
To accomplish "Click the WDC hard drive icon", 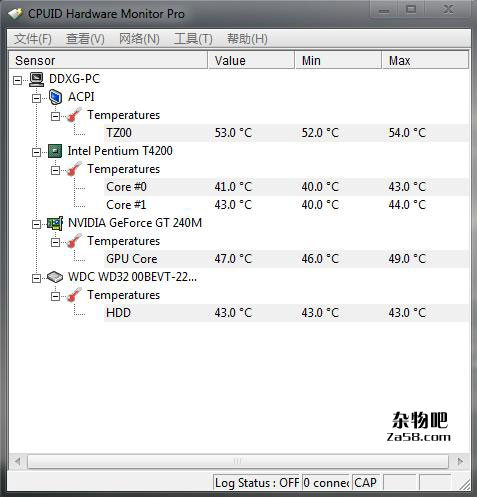I will pos(55,277).
